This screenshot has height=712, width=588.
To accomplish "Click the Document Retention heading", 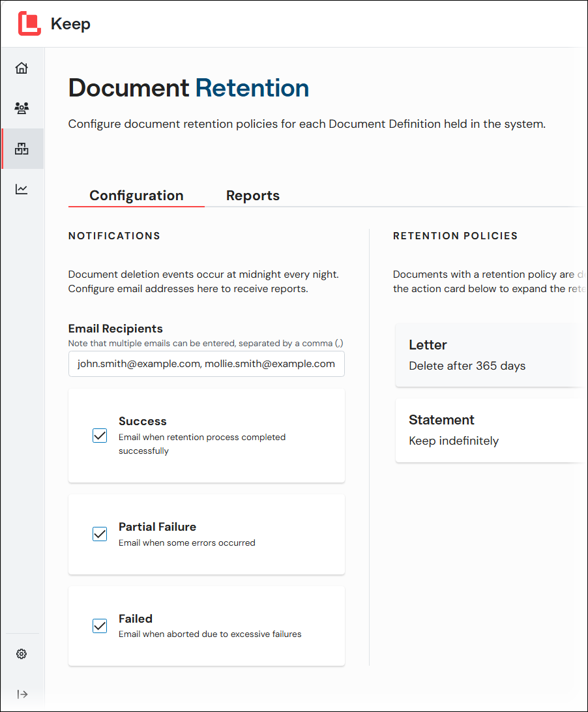I will click(x=188, y=87).
